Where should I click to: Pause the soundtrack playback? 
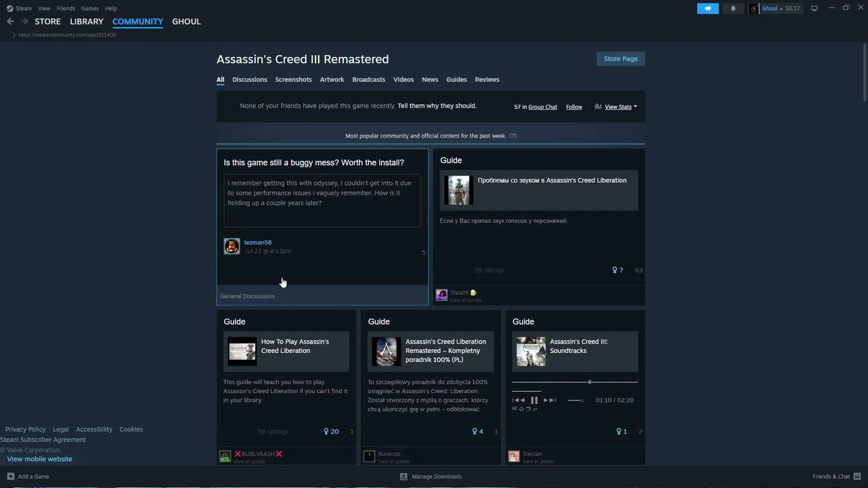pyautogui.click(x=534, y=400)
